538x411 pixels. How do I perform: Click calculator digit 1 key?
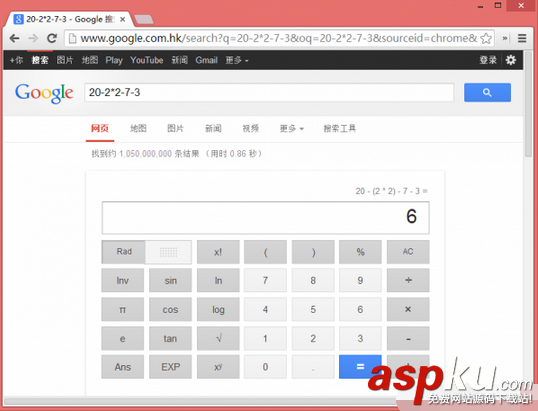tap(265, 338)
